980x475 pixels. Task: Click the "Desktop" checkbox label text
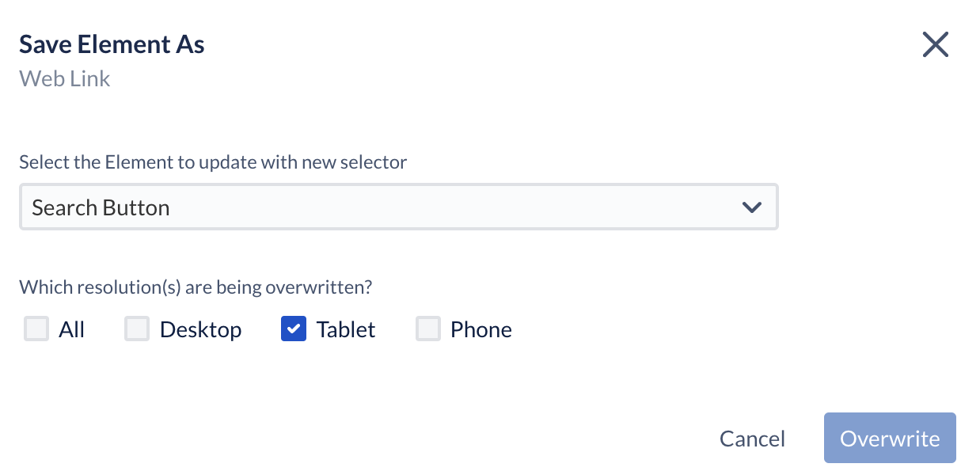200,329
